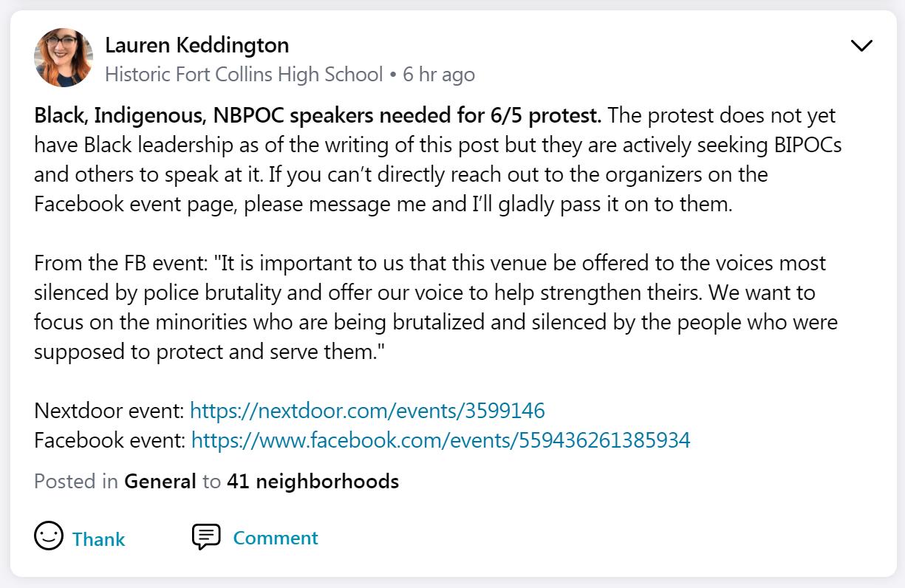This screenshot has width=905, height=588.
Task: Open Historic Fort Collins High School neighborhood
Action: coord(244,75)
